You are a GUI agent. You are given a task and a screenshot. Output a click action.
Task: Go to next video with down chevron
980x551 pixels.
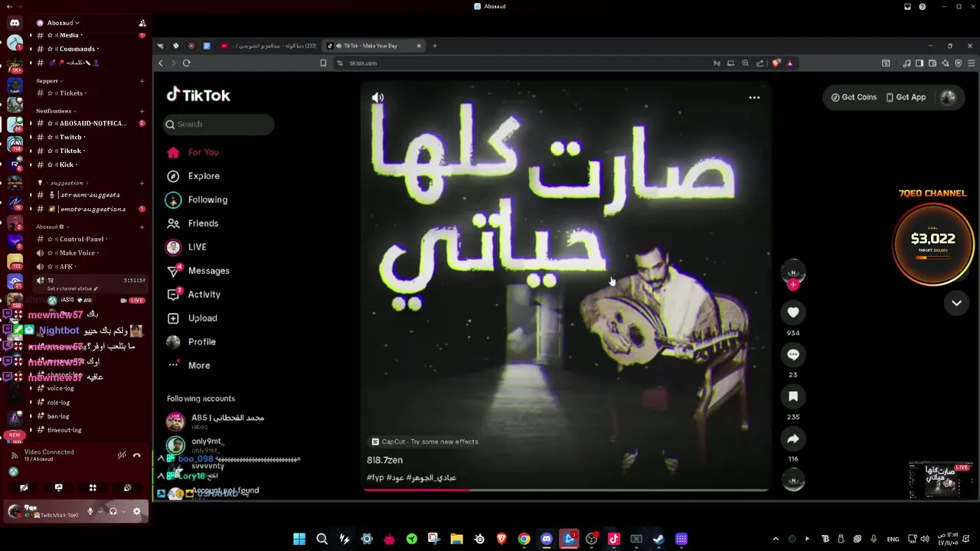[956, 303]
